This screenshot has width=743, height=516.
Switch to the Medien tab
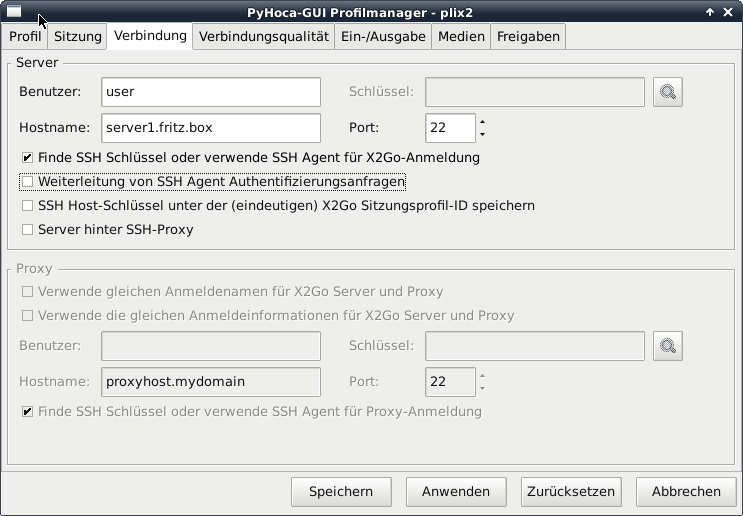pos(461,36)
